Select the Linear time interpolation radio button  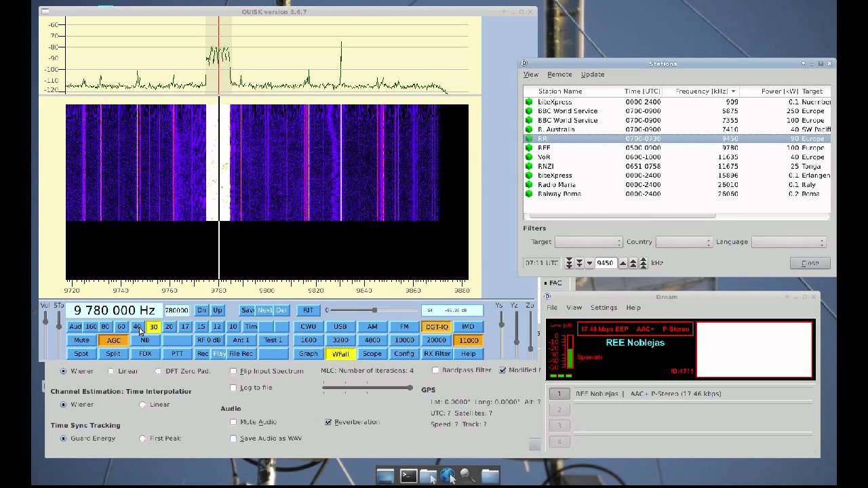click(x=142, y=405)
